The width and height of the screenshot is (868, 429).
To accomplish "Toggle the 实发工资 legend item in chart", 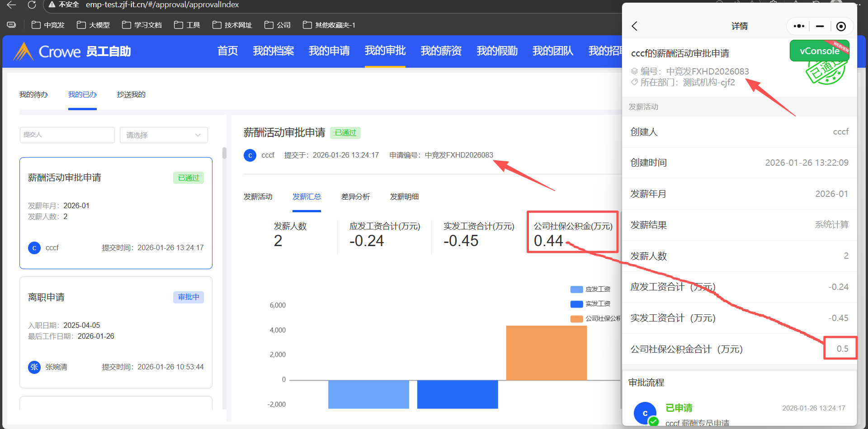I will coord(590,304).
